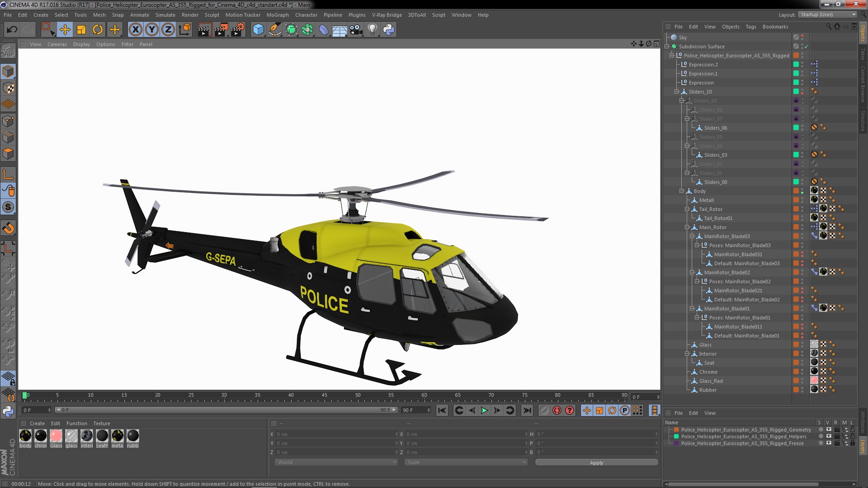Image resolution: width=868 pixels, height=488 pixels.
Task: Select the pink Glass material swatch
Action: coord(56,436)
